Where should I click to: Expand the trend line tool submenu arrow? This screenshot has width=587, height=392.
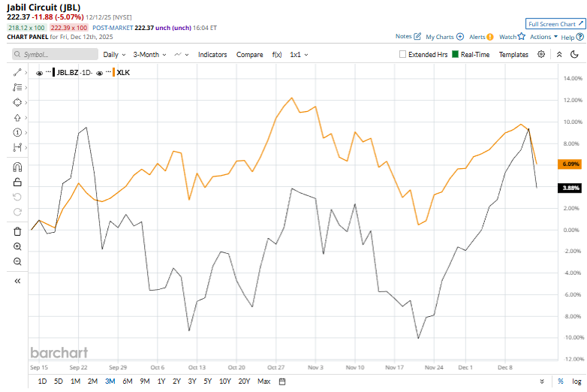click(x=26, y=73)
